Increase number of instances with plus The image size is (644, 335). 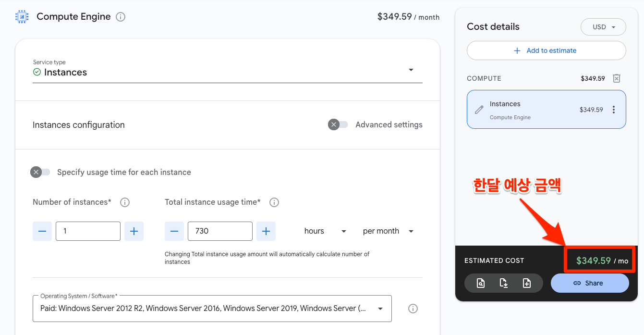134,231
